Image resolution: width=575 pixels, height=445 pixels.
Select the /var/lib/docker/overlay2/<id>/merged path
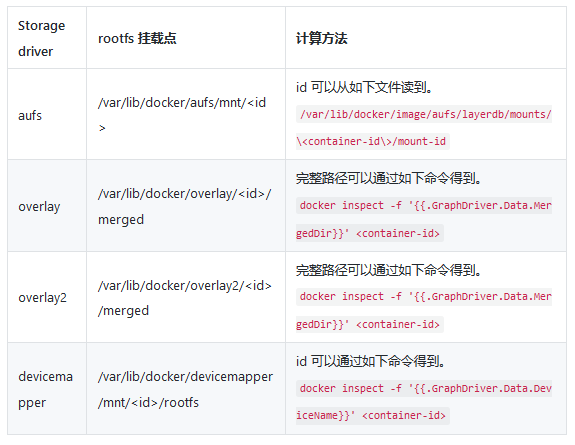point(184,298)
